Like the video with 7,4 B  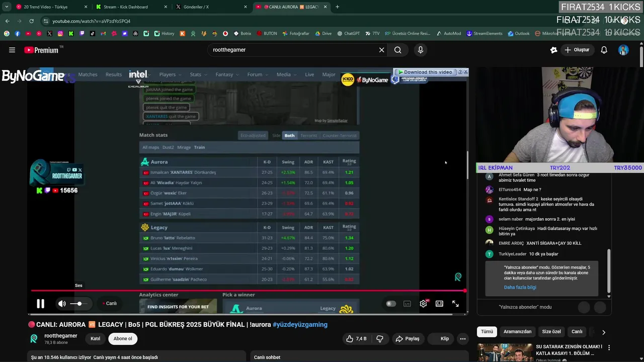click(x=356, y=339)
